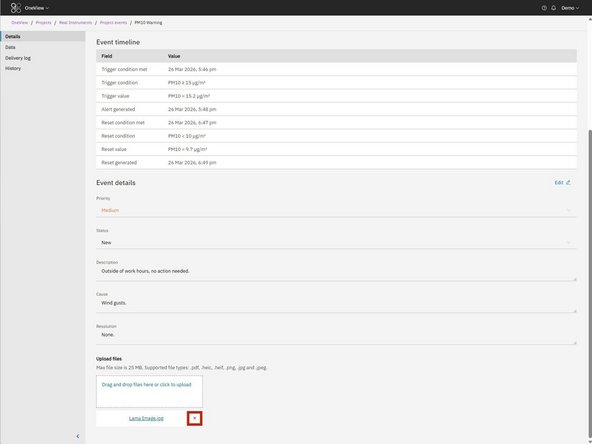The image size is (592, 444).
Task: Click the drag and drop upload area
Action: [x=149, y=391]
